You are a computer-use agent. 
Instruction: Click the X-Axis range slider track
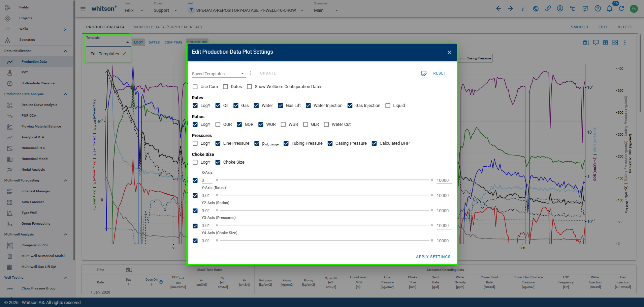pyautogui.click(x=324, y=180)
